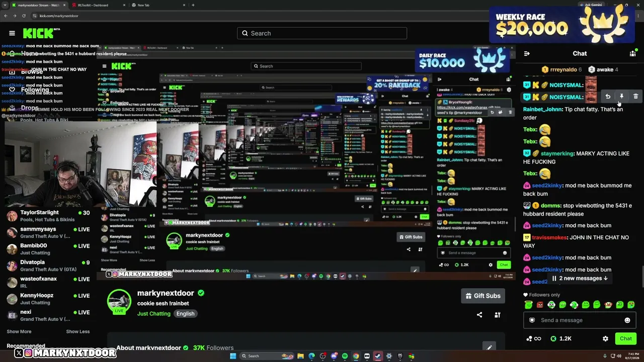Open Bambib00 channel in the sidebar
Screen dimensions: 644x362
pos(48,249)
